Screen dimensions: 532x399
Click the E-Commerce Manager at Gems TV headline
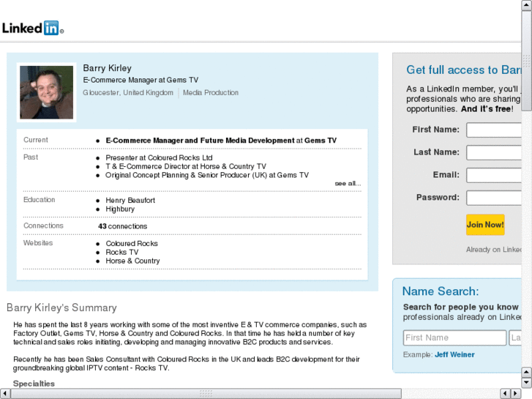pyautogui.click(x=141, y=80)
